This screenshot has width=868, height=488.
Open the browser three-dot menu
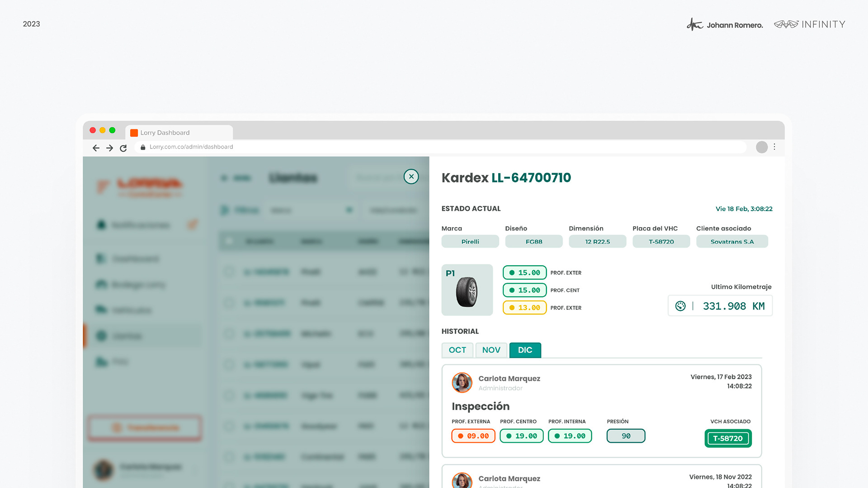[x=774, y=147]
